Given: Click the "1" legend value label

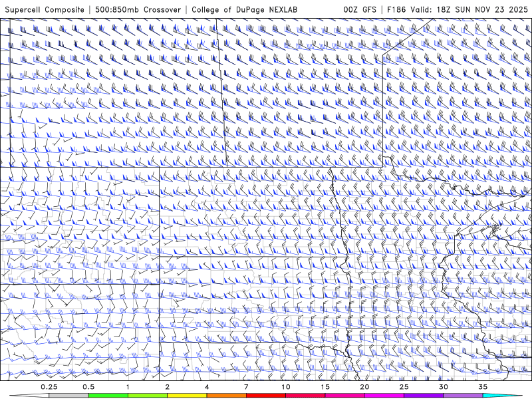Looking at the screenshot, I should 128,387.
